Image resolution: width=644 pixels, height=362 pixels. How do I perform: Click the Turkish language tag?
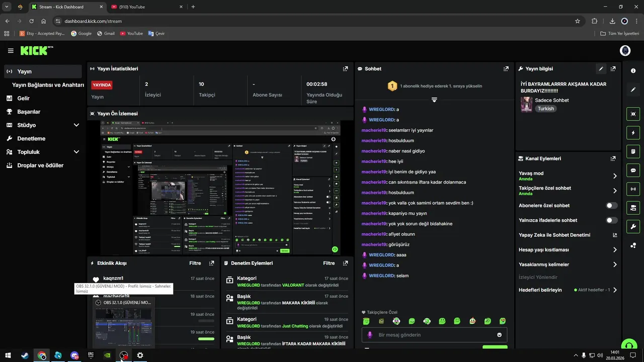pos(545,109)
